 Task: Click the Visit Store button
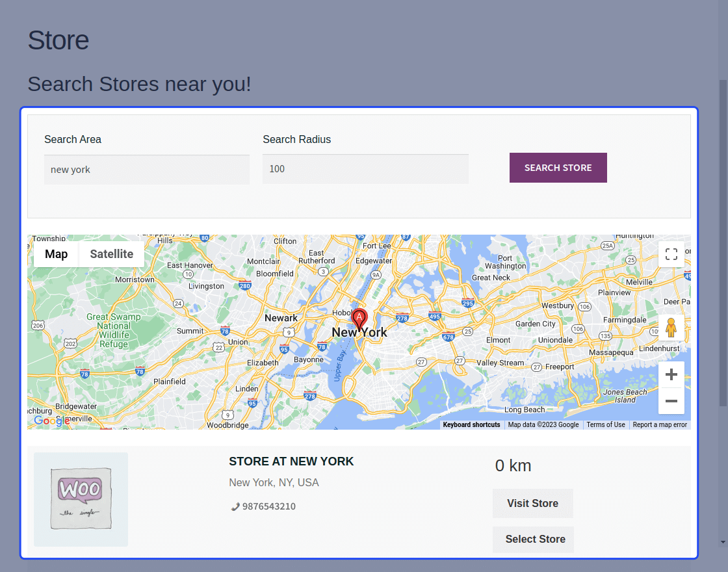click(x=533, y=503)
